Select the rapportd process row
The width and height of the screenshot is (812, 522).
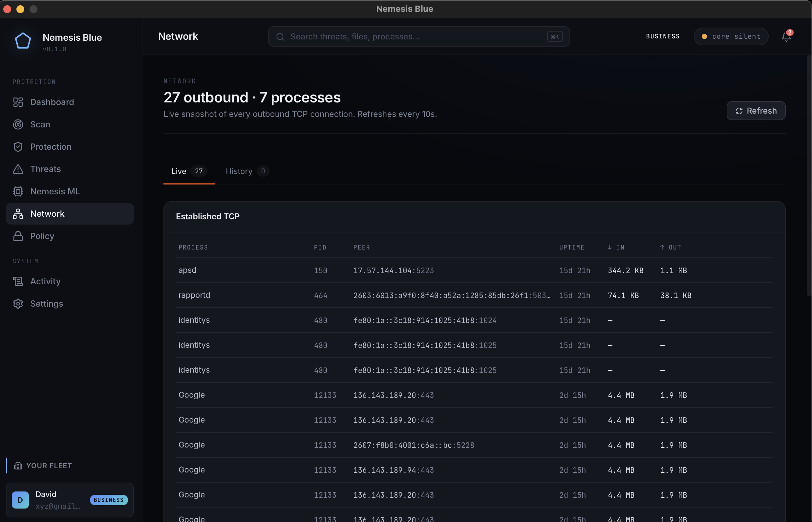(475, 295)
